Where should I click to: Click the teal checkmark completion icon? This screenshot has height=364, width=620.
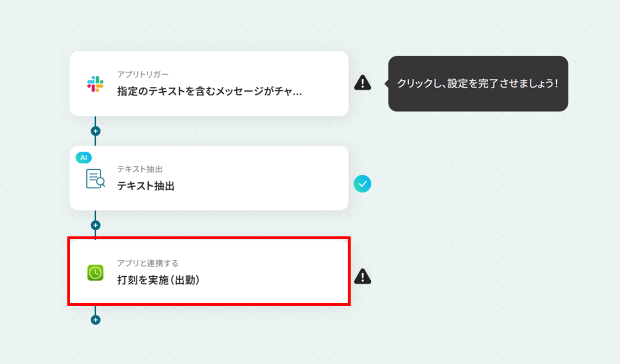362,184
